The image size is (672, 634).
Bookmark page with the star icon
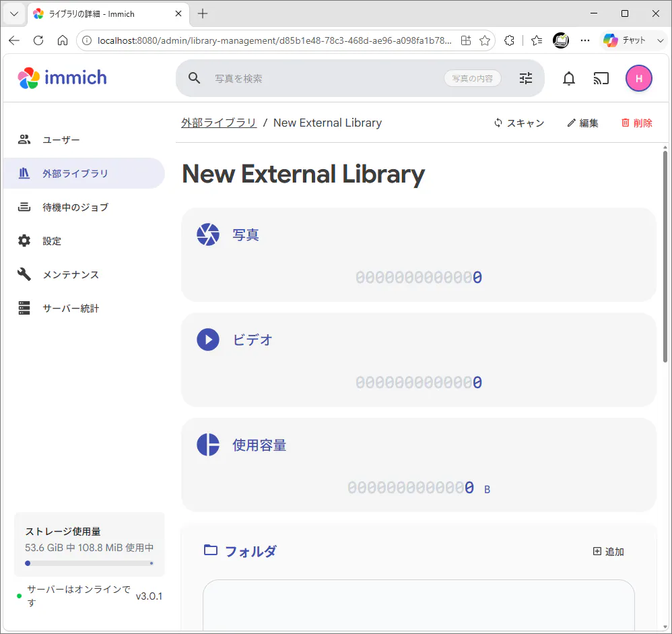[x=485, y=40]
